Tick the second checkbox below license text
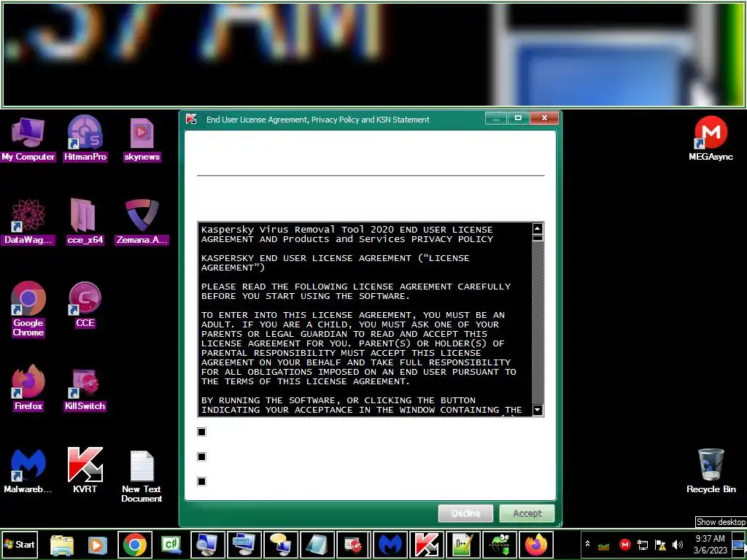 pyautogui.click(x=201, y=456)
